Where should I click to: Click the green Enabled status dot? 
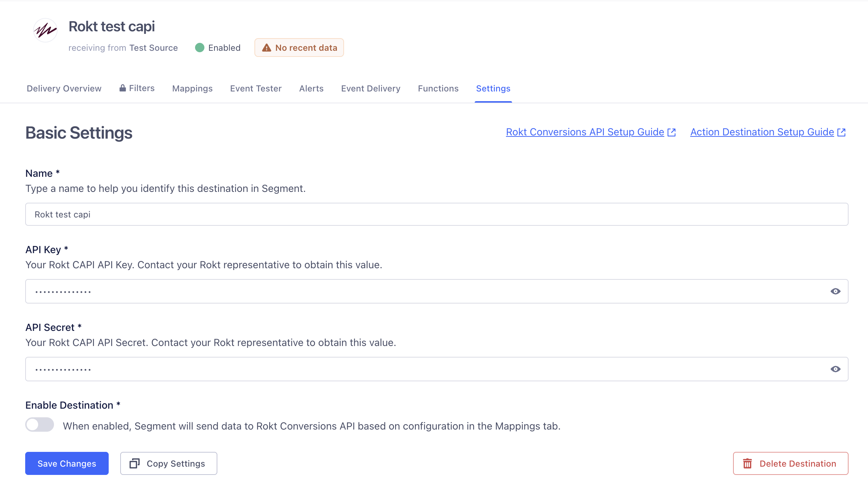pyautogui.click(x=200, y=48)
